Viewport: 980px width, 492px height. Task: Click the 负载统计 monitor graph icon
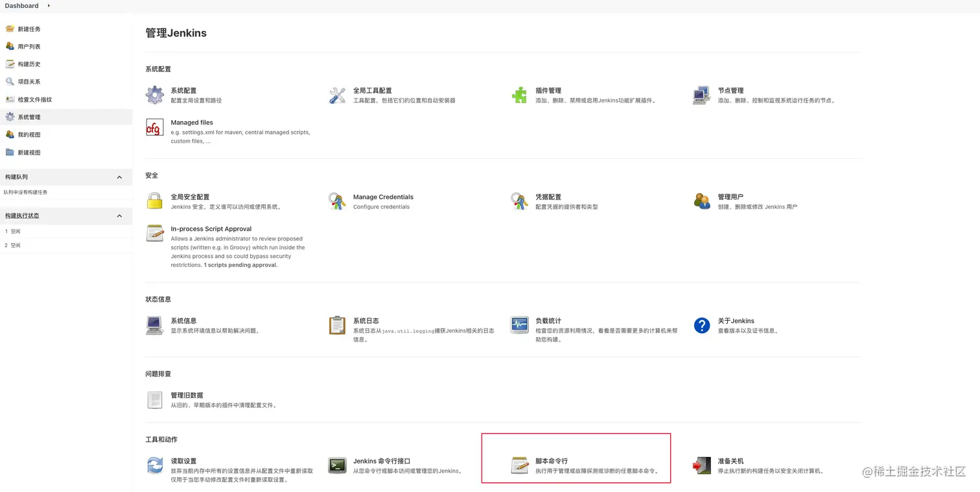click(519, 325)
